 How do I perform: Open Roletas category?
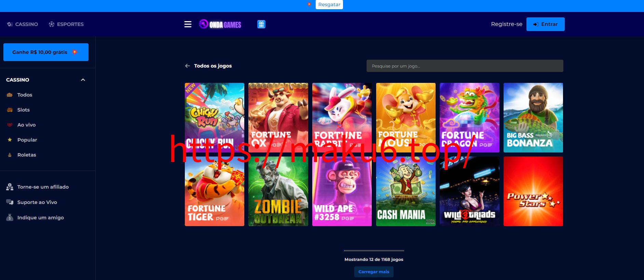point(27,155)
